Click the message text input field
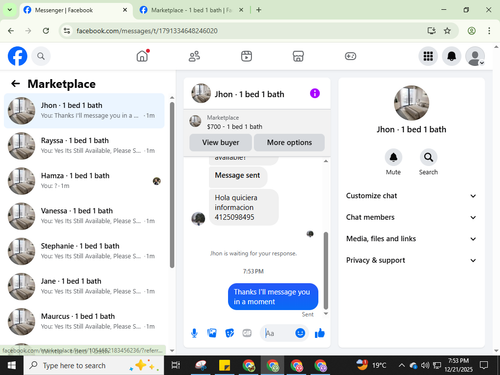Image resolution: width=500 pixels, height=375 pixels. [x=278, y=333]
